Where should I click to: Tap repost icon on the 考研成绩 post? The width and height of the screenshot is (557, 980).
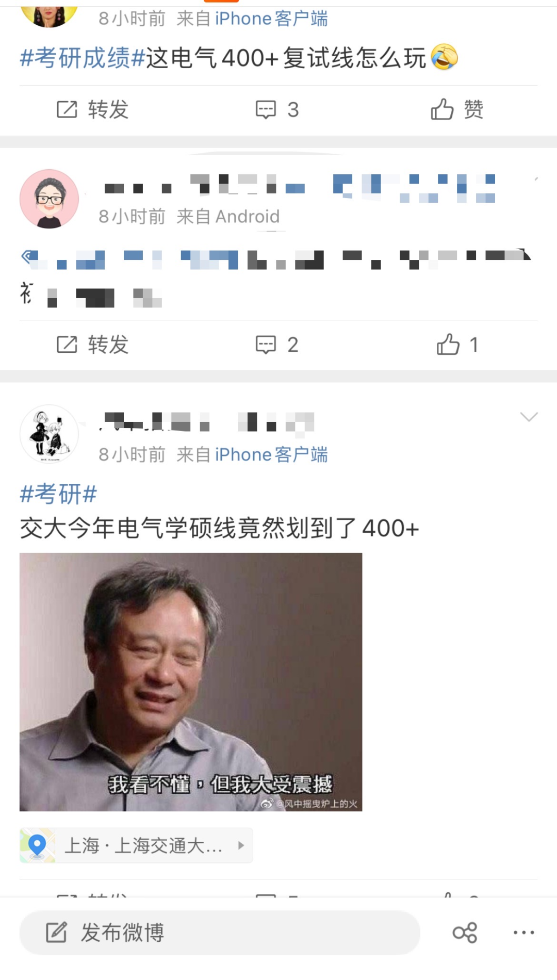pos(67,109)
